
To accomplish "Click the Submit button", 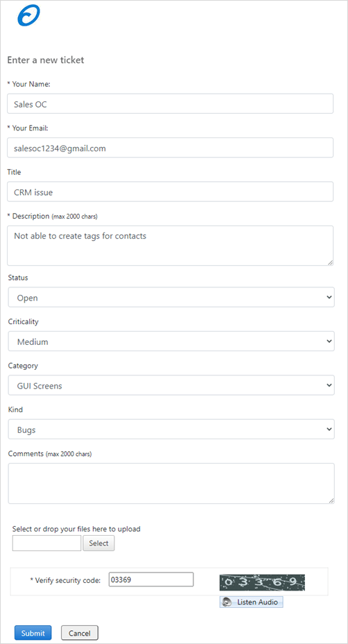I will pos(33,633).
